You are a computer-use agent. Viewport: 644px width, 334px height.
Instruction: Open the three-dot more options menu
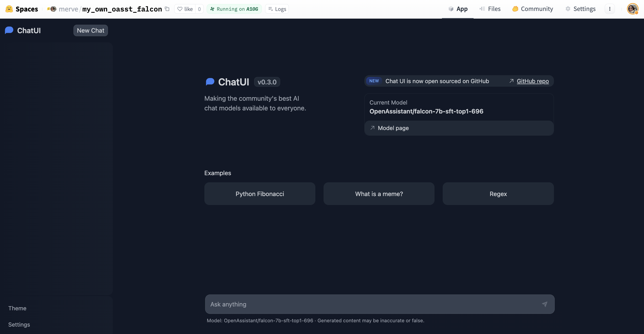(610, 9)
